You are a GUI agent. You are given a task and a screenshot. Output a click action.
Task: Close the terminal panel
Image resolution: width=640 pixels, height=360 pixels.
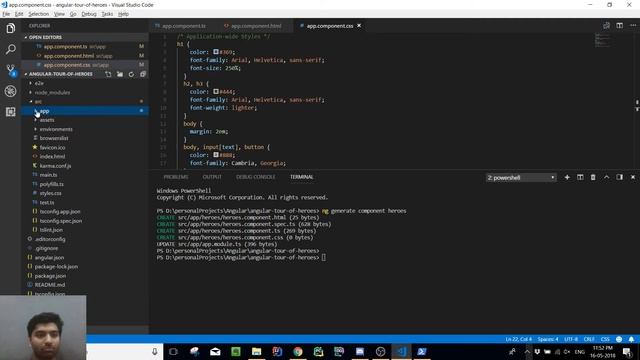click(633, 177)
